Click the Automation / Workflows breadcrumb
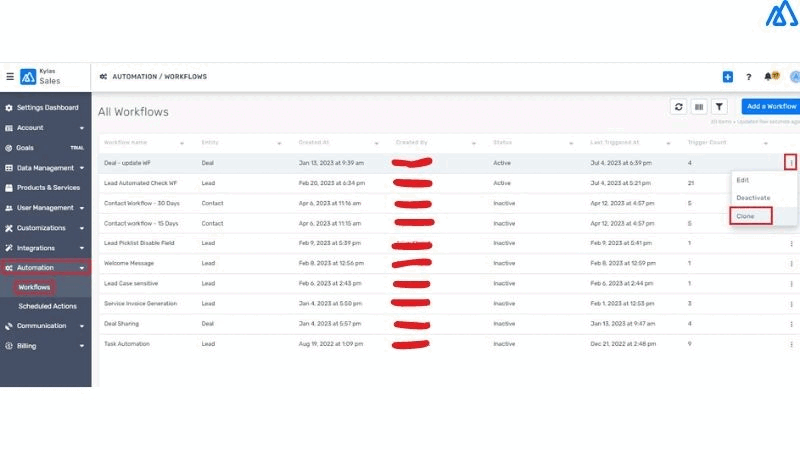Viewport: 800px width, 450px height. click(x=160, y=77)
